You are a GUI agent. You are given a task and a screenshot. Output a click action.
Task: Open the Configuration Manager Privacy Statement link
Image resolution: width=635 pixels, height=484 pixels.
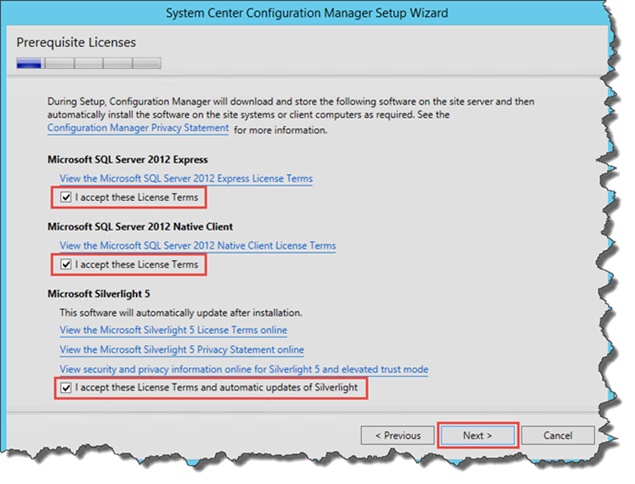pyautogui.click(x=138, y=128)
